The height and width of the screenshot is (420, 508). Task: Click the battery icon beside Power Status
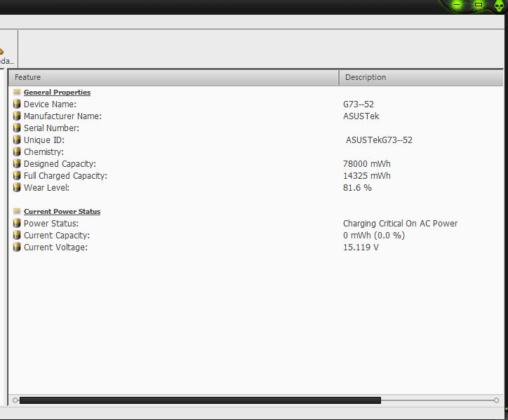[17, 223]
